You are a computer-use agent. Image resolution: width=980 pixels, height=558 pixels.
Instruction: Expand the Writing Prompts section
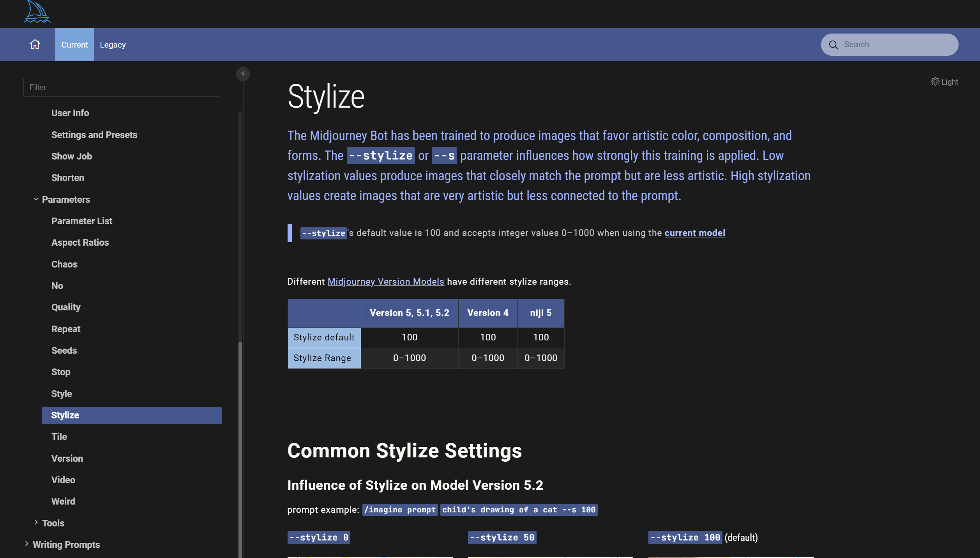pyautogui.click(x=26, y=544)
